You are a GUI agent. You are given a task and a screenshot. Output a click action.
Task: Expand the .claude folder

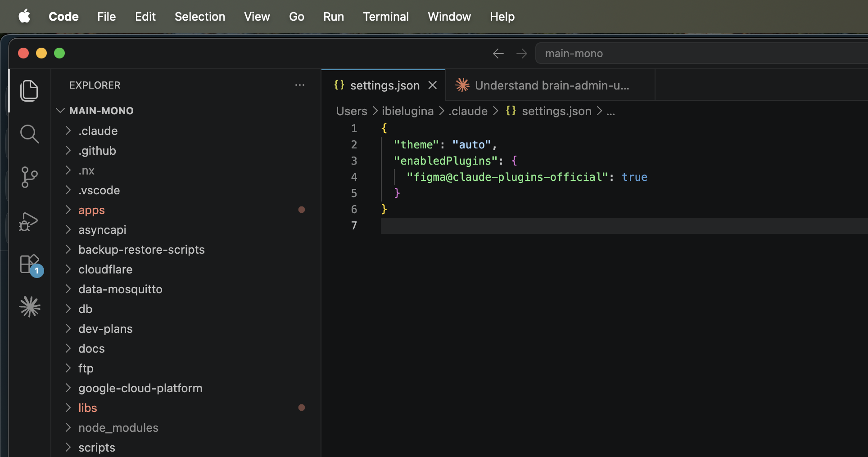tap(68, 130)
